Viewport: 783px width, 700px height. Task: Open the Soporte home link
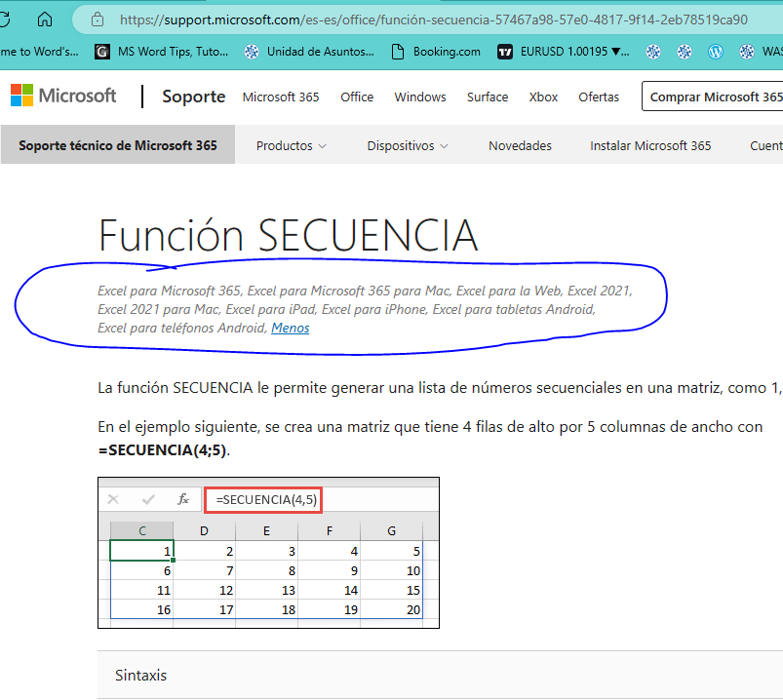coord(194,97)
